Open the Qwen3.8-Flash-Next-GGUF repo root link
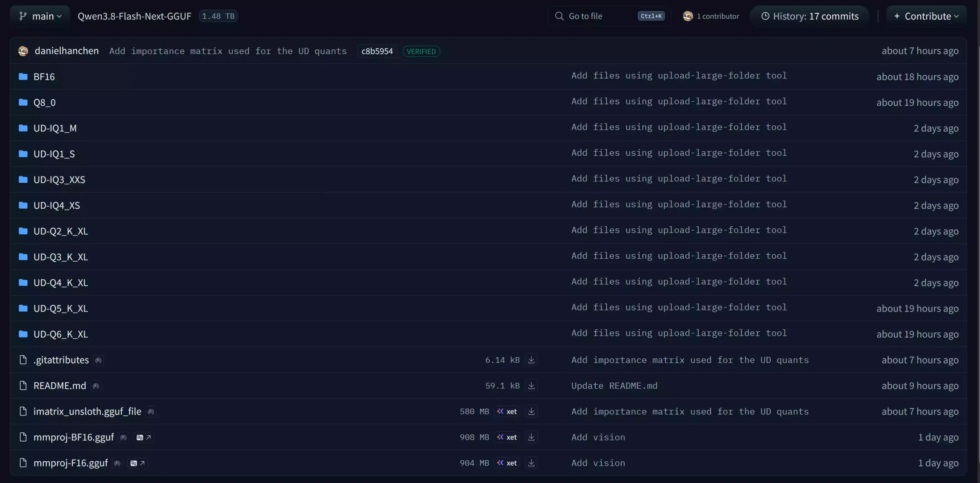Viewport: 980px width, 483px height. coord(134,16)
